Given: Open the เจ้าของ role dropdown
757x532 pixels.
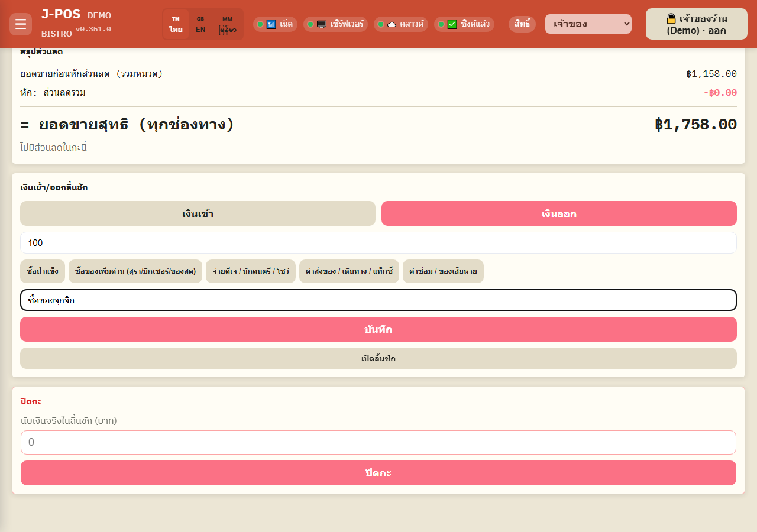Looking at the screenshot, I should click(588, 24).
